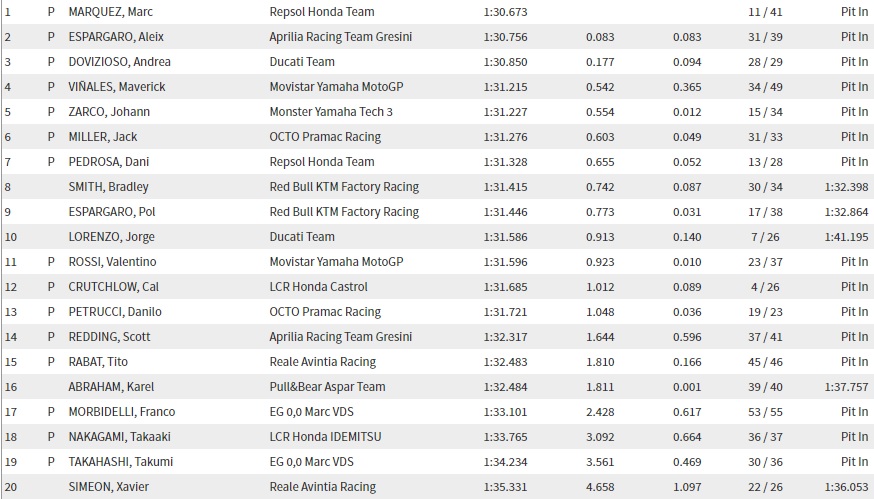874x499 pixels.
Task: Click Monster Yamaha Tech 3 team
Action: [331, 112]
